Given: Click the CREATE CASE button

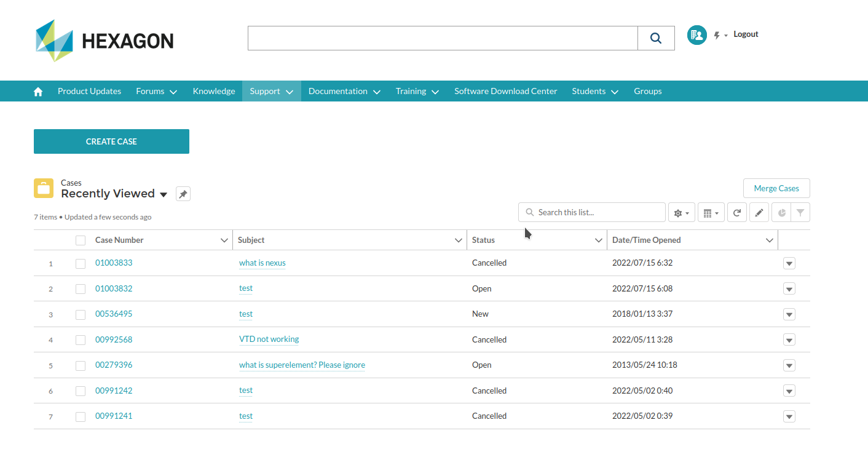Looking at the screenshot, I should coord(111,141).
